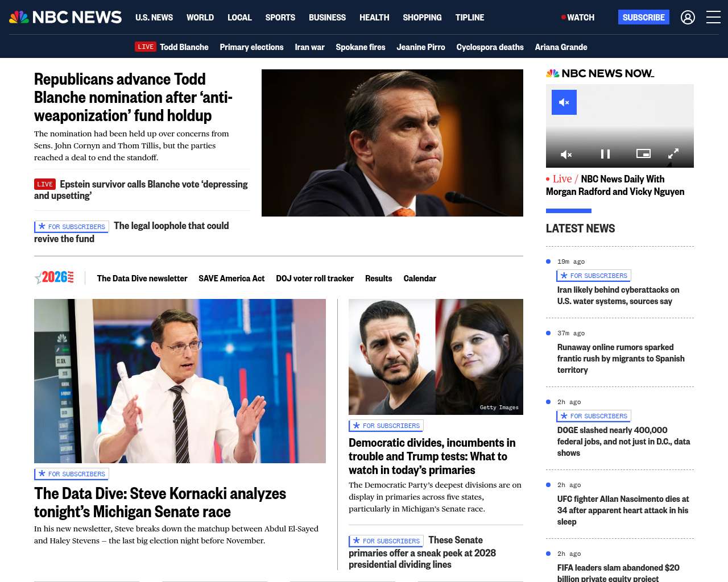Open the El-Sayed and Stevens photo
This screenshot has width=728, height=582.
(x=436, y=357)
